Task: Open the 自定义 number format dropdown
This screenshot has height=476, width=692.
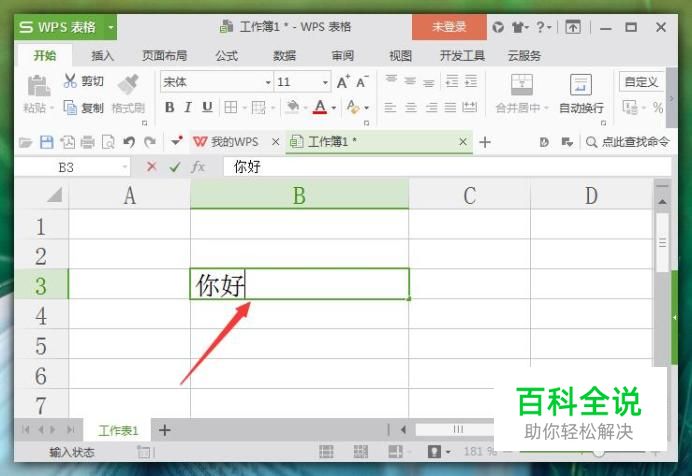Action: [641, 82]
